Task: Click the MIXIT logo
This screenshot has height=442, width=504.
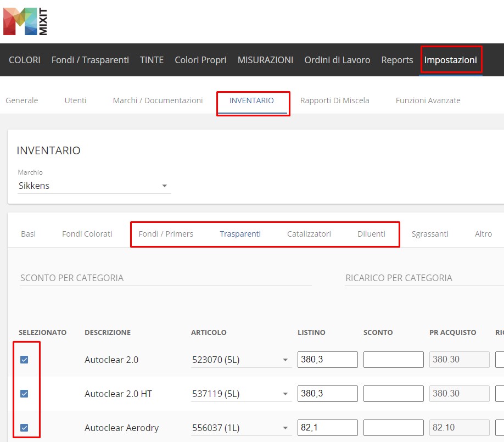Action: (x=25, y=21)
